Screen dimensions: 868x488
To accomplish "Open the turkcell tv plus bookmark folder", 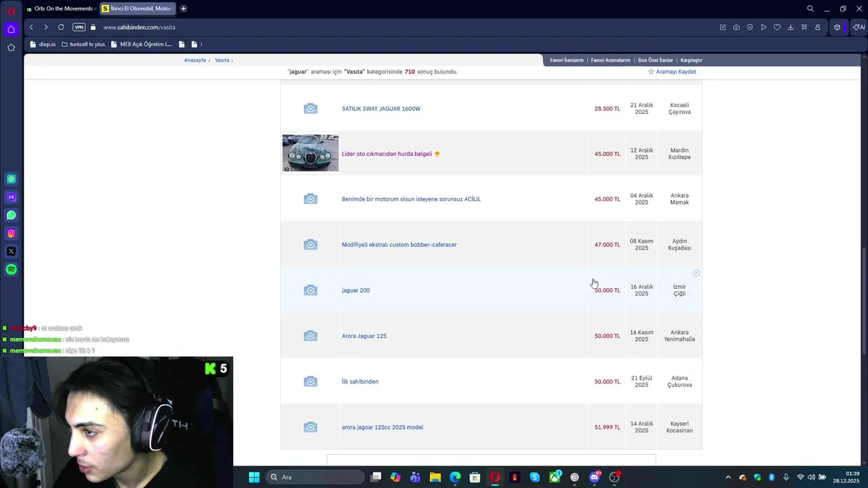I will click(x=83, y=44).
